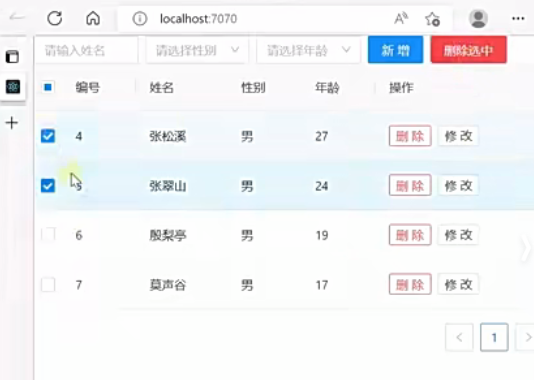Click the localhost:7070 address bar
534x380 pixels.
coord(198,19)
